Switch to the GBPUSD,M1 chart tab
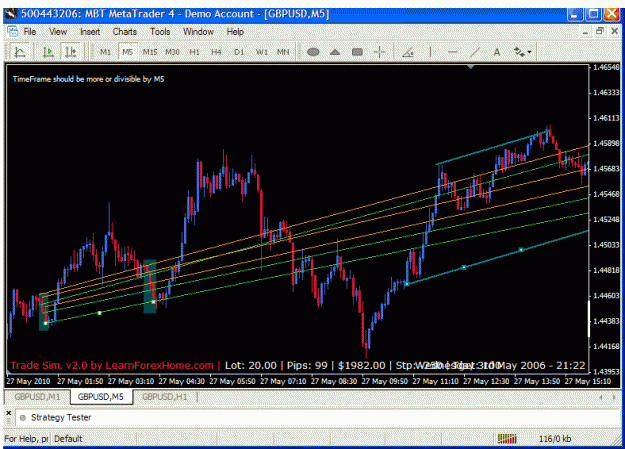Image resolution: width=625 pixels, height=449 pixels. [x=37, y=397]
